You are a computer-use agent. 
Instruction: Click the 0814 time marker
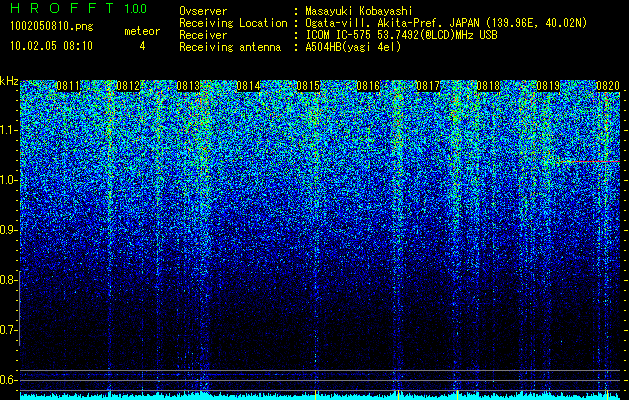(248, 86)
